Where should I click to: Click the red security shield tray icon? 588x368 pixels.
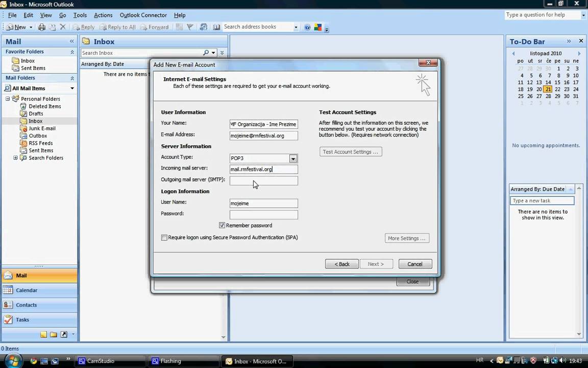[x=533, y=360]
